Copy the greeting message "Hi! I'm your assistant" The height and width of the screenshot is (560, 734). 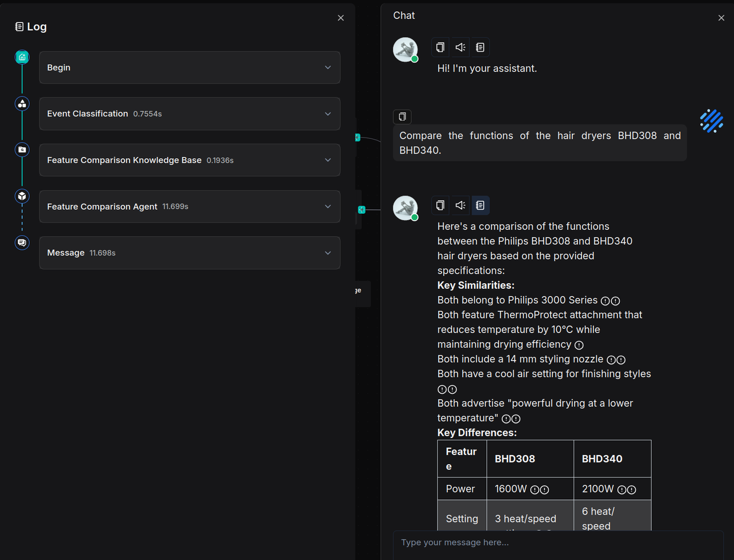point(440,48)
